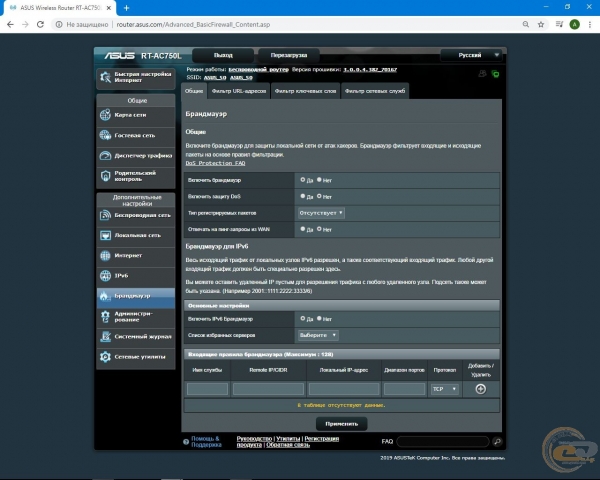Viewport: 600px width, 480px height.
Task: Open Гостевая сеть page
Action: pyautogui.click(x=136, y=135)
